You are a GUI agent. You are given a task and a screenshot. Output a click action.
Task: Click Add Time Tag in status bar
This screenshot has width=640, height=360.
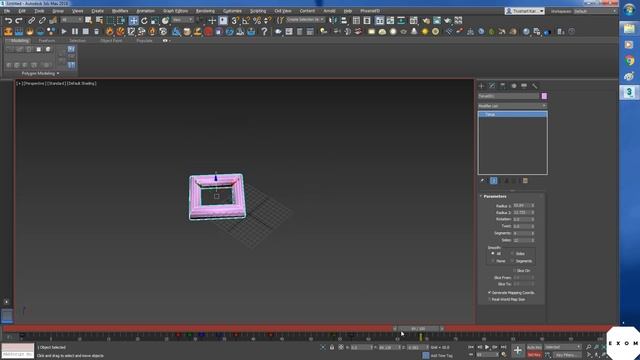(x=441, y=356)
